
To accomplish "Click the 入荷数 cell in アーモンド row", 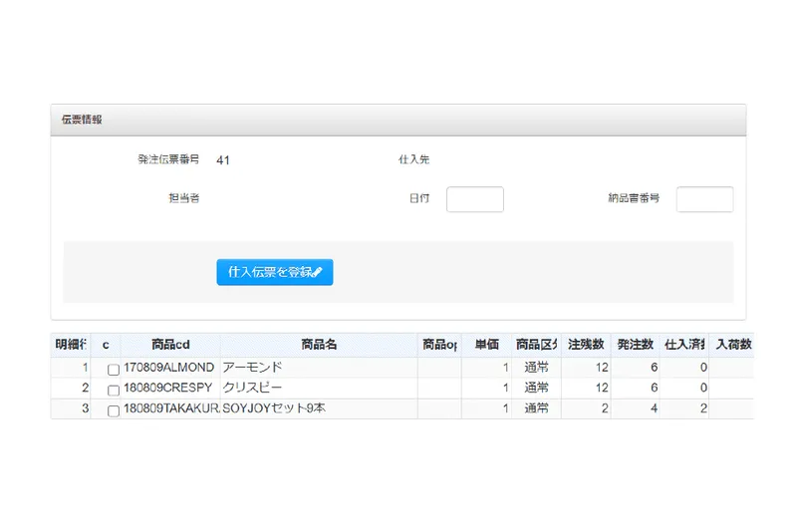I will (732, 368).
